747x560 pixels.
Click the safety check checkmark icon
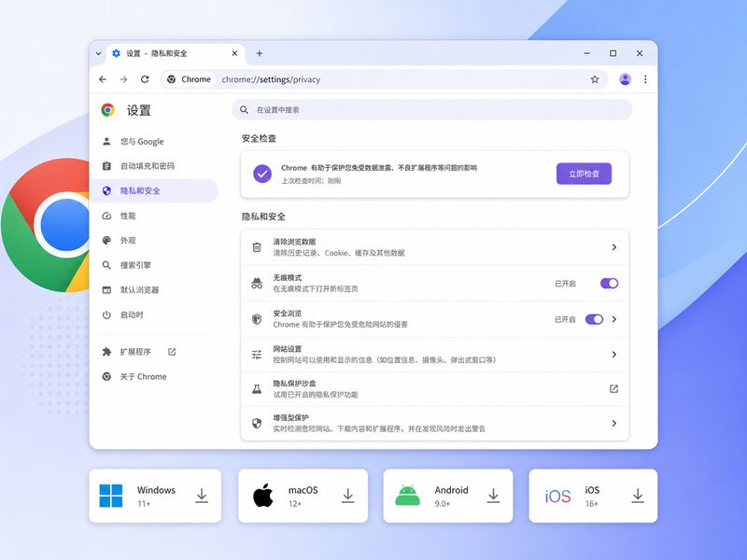pyautogui.click(x=262, y=174)
